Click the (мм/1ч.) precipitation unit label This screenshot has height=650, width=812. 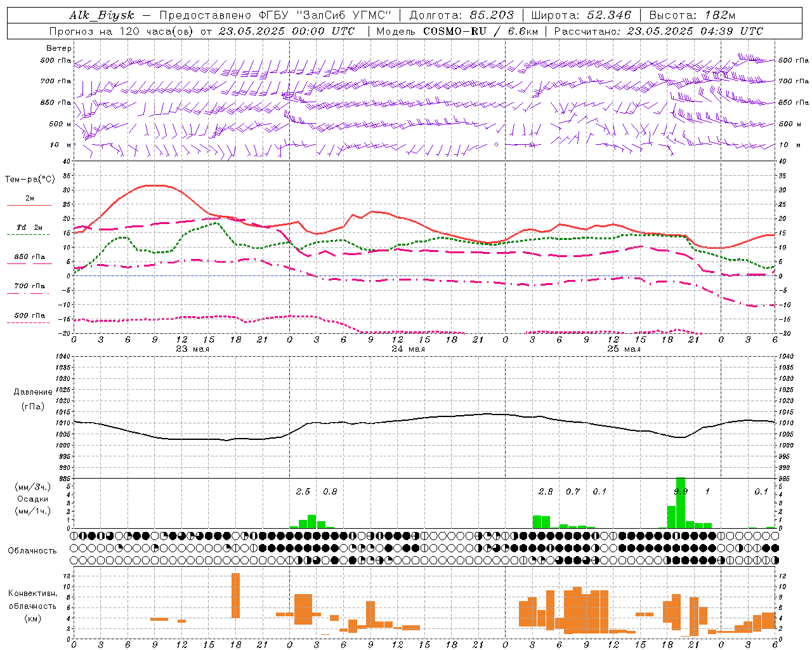(x=32, y=511)
